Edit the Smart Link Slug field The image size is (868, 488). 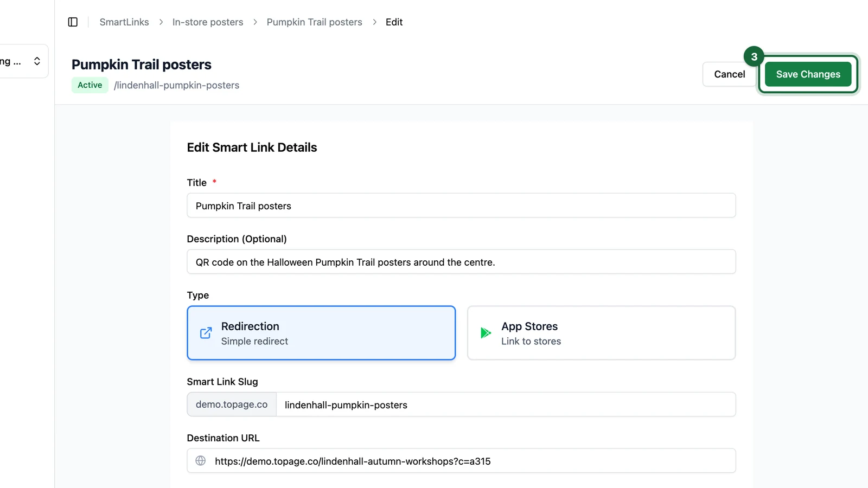point(506,404)
